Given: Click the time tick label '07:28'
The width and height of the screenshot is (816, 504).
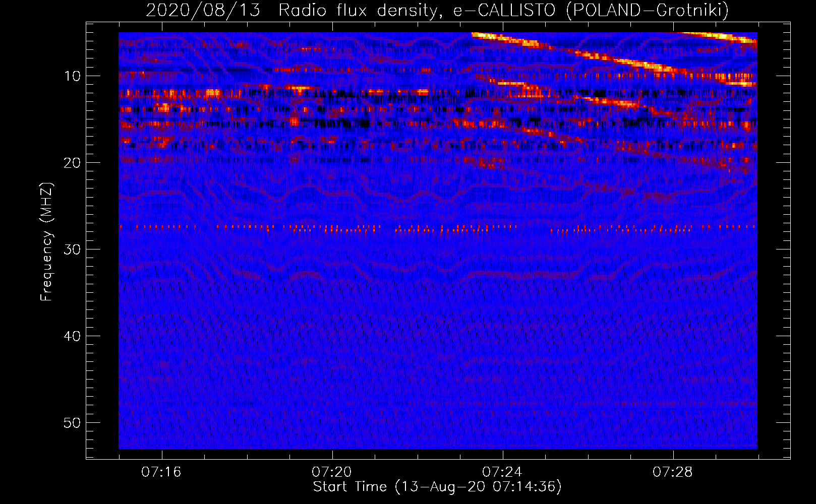Looking at the screenshot, I should point(672,472).
